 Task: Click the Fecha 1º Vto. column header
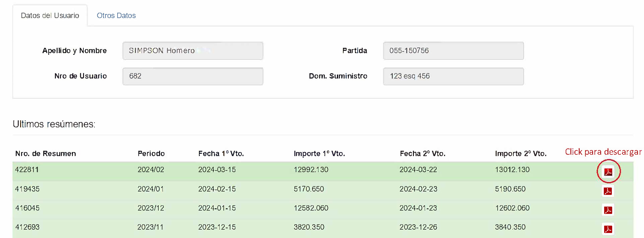[x=221, y=153]
